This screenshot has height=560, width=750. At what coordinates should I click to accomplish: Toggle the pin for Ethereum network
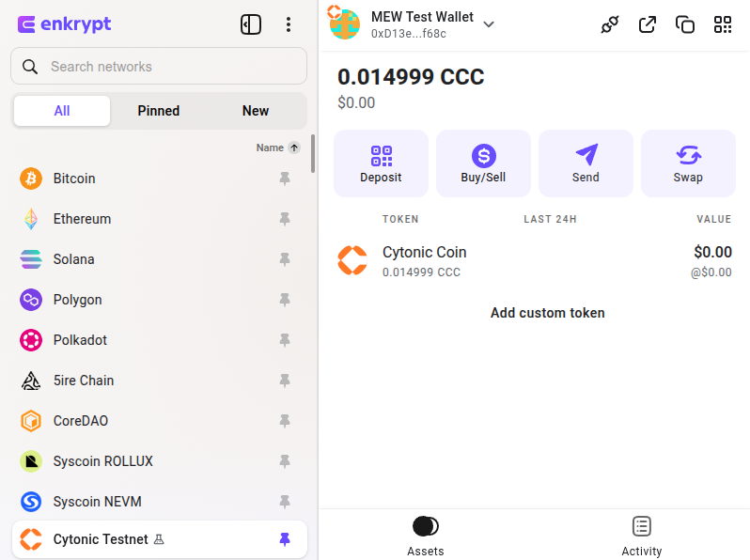(285, 219)
